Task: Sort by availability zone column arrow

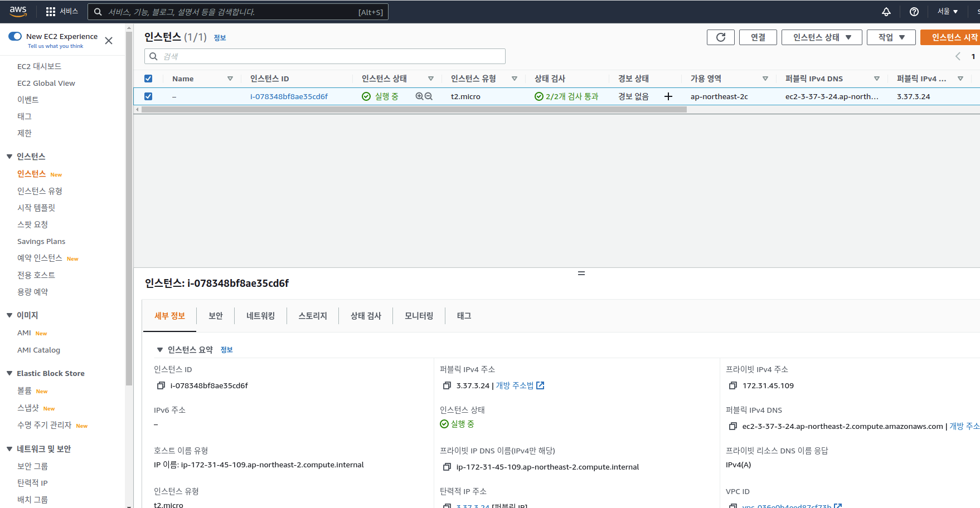Action: [x=765, y=79]
